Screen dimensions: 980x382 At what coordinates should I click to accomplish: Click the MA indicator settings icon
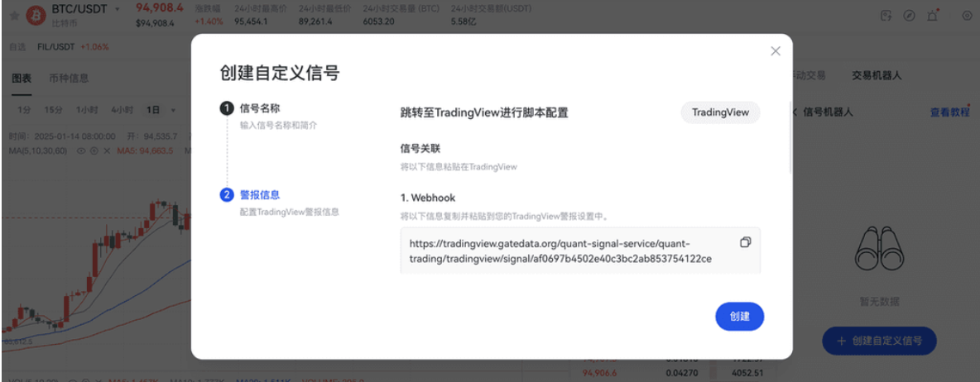click(94, 151)
